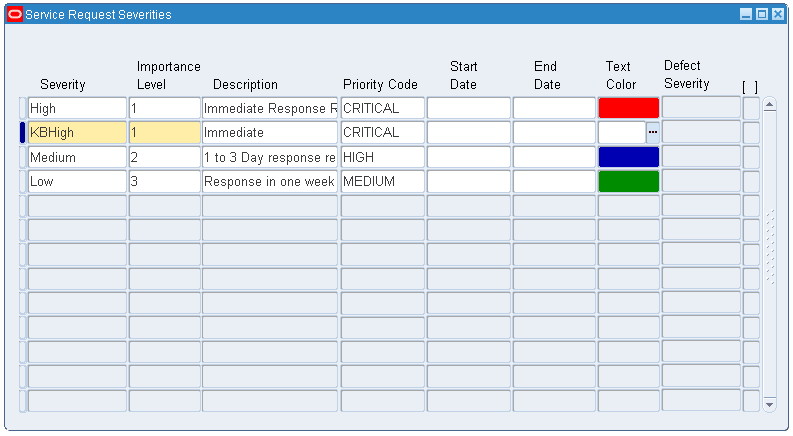Image resolution: width=793 pixels, height=436 pixels.
Task: Click the Importance Level column header
Action: pyautogui.click(x=168, y=75)
